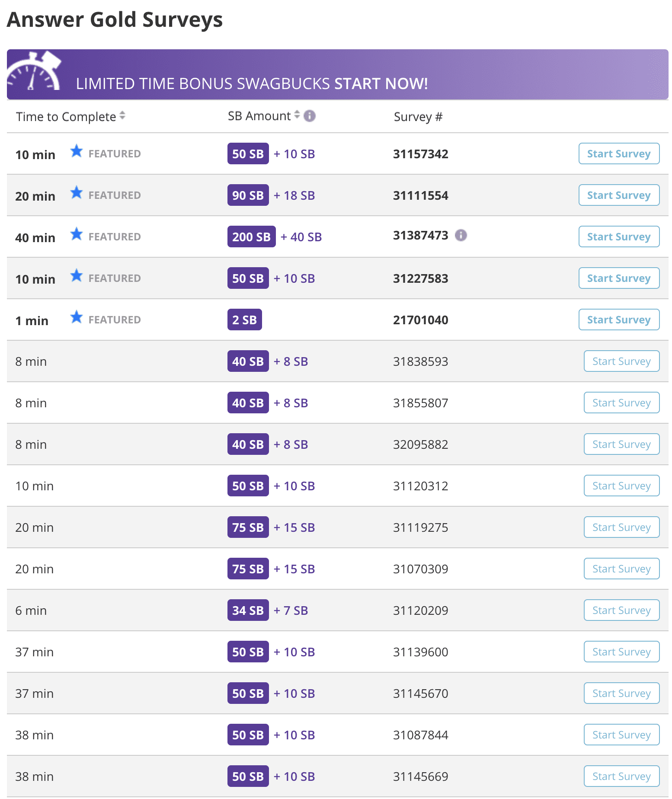
Task: Click survey number 31387473
Action: pyautogui.click(x=421, y=235)
